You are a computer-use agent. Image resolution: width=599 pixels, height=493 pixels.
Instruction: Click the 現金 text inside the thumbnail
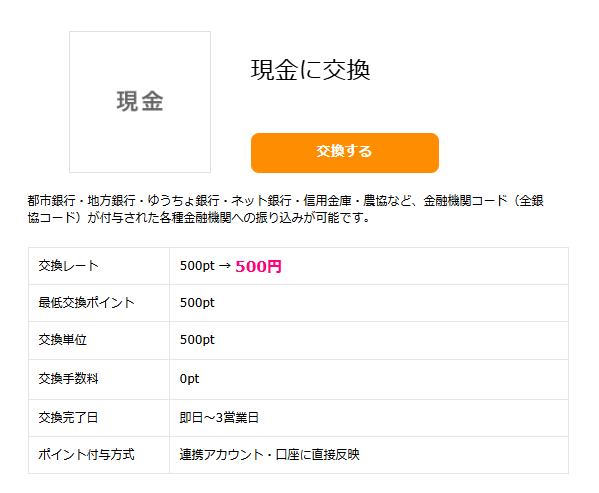(140, 102)
